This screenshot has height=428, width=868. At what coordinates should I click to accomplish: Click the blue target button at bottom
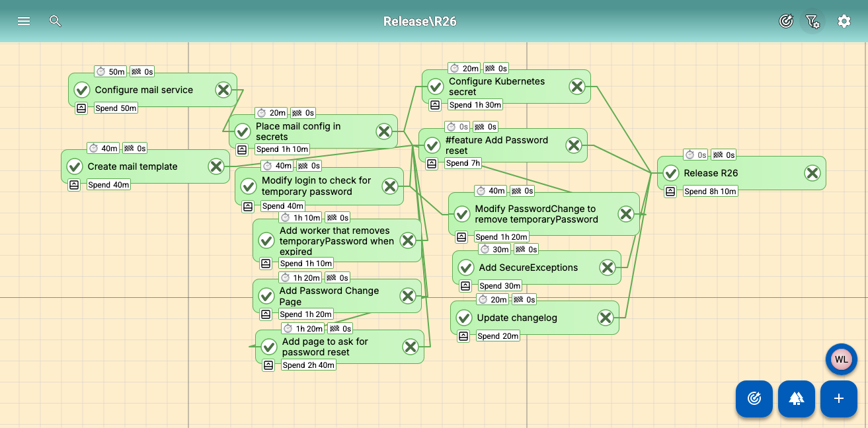click(x=754, y=398)
